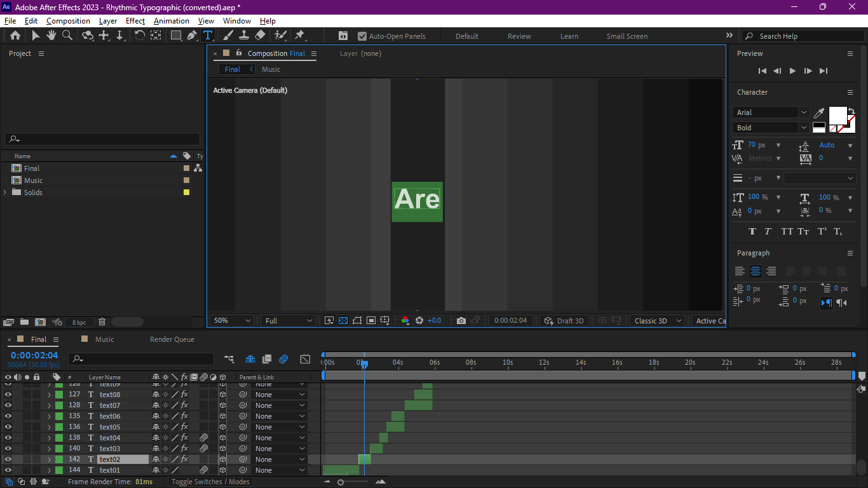Select the Home icon in toolbar
The image size is (868, 488).
point(15,36)
